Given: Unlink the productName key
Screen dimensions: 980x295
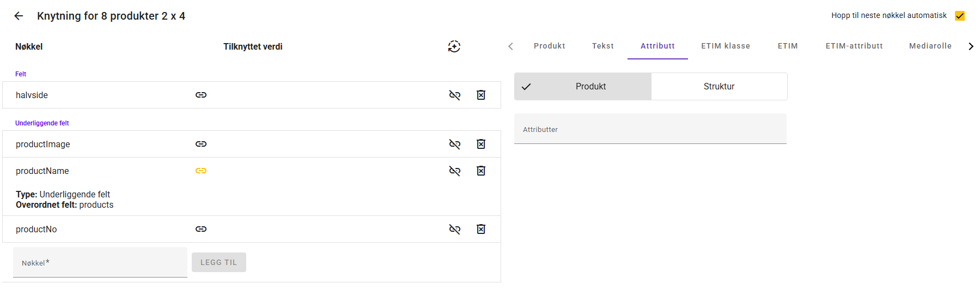Looking at the screenshot, I should [455, 171].
